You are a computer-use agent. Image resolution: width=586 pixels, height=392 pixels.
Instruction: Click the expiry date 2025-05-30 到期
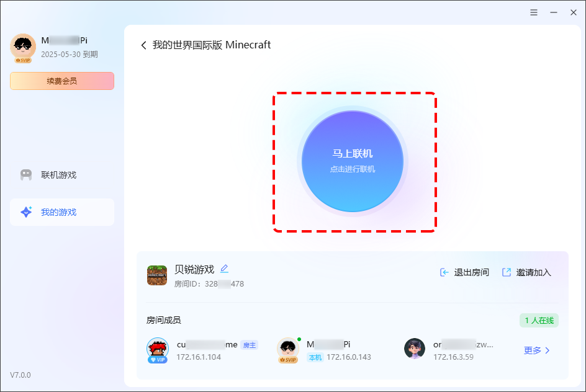point(70,55)
